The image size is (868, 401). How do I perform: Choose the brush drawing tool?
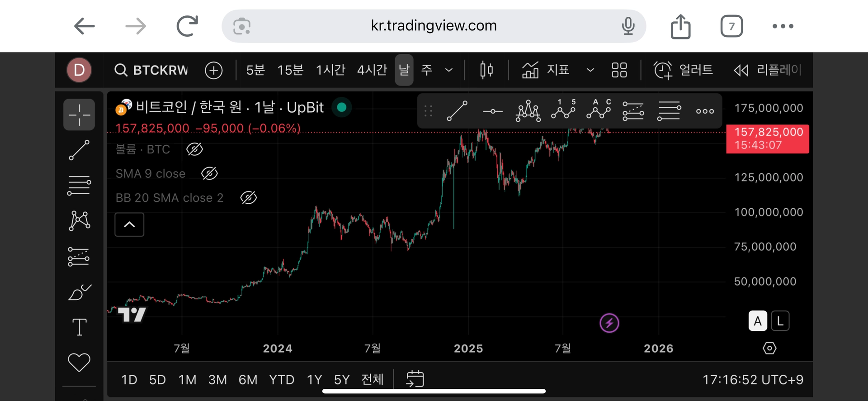pos(79,292)
